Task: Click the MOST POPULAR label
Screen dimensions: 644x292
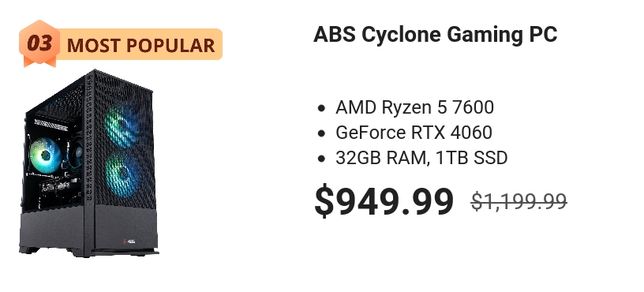Action: 140,45
